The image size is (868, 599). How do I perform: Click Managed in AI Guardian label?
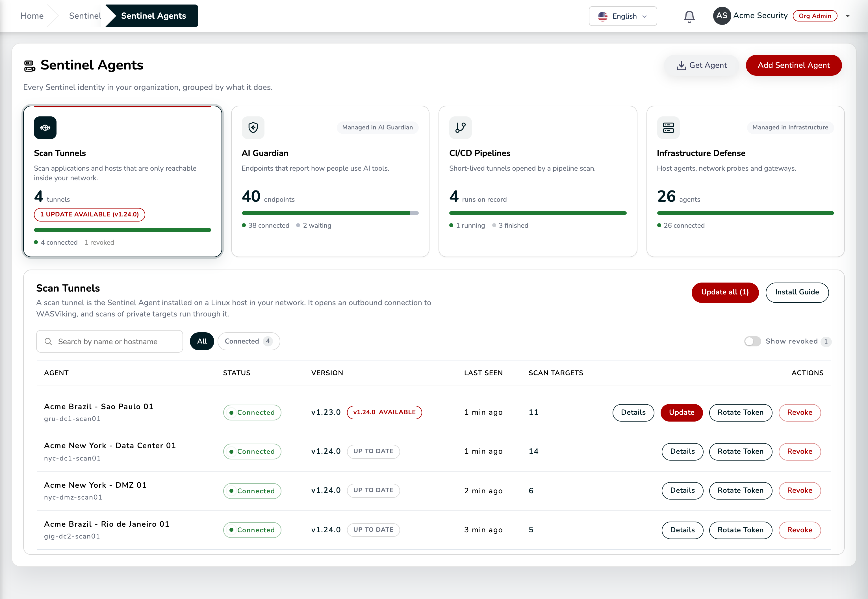click(377, 128)
